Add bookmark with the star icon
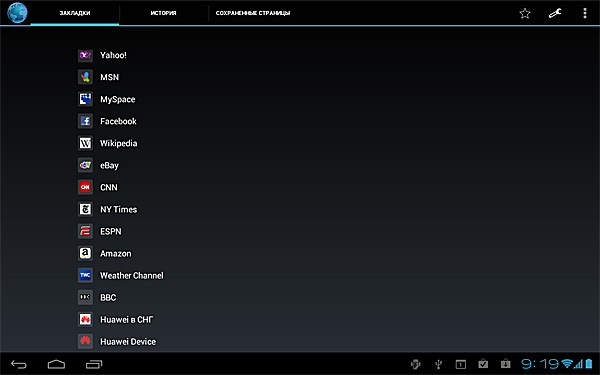 point(525,13)
